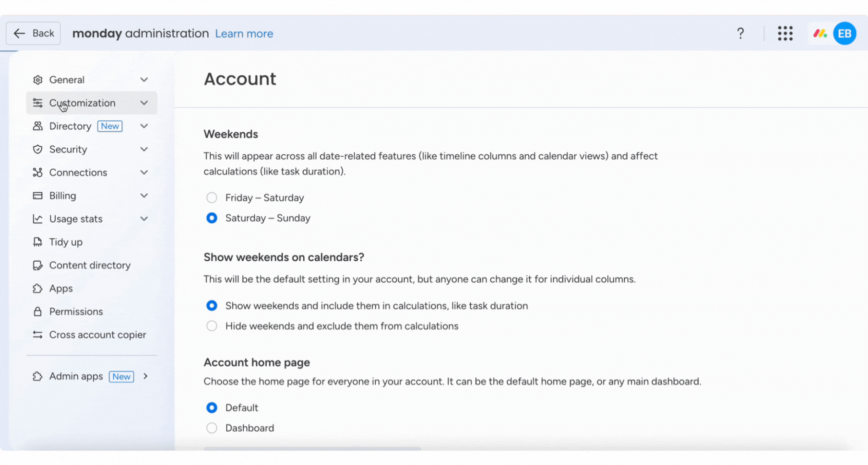Click the Content directory icon
This screenshot has height=465, width=868.
coord(37,265)
